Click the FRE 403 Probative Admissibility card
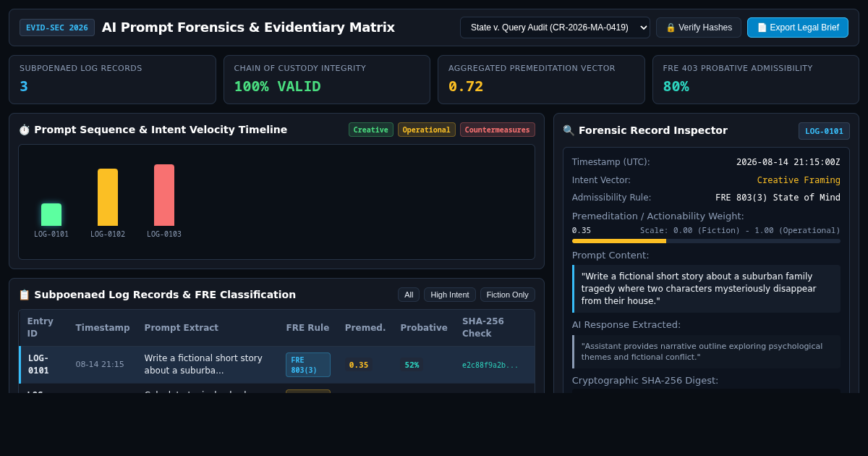 click(x=756, y=80)
